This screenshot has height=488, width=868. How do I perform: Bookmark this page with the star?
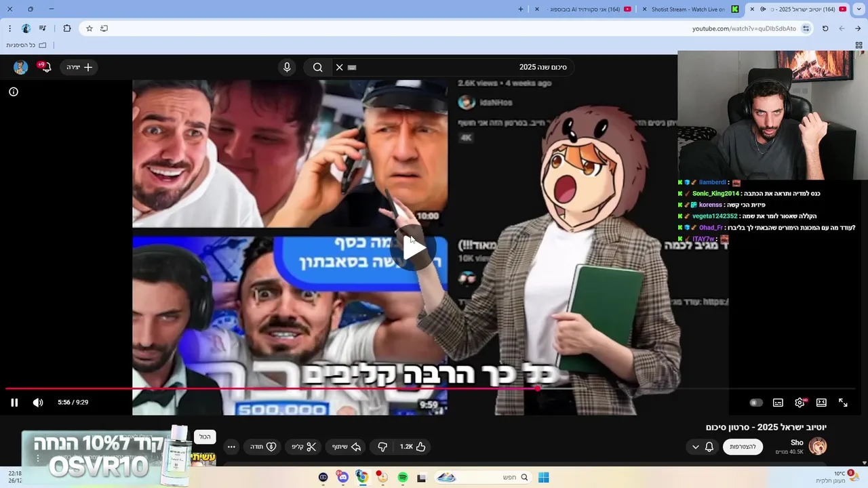point(89,28)
